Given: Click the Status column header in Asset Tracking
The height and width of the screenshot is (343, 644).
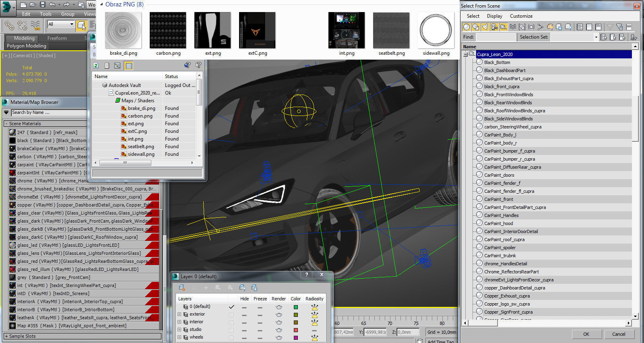Looking at the screenshot, I should click(179, 76).
